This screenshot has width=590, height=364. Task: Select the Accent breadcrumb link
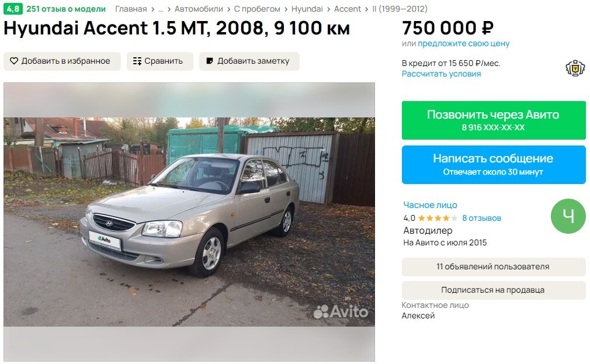[x=348, y=9]
